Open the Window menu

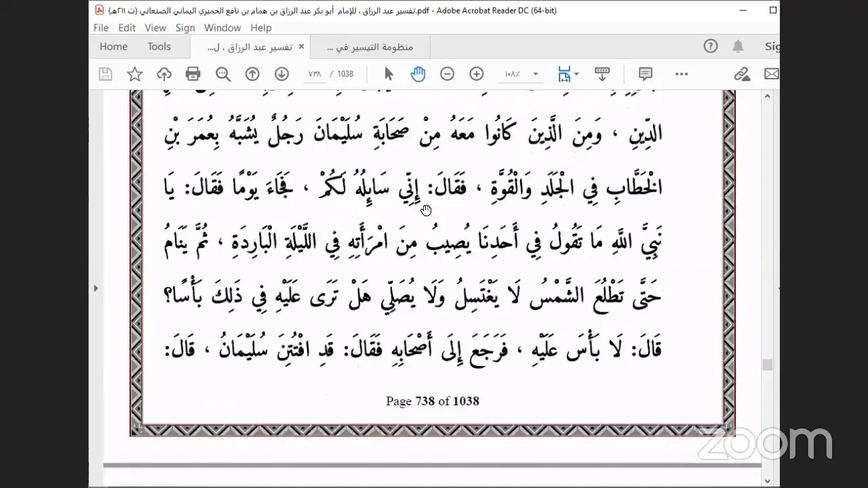pos(222,28)
